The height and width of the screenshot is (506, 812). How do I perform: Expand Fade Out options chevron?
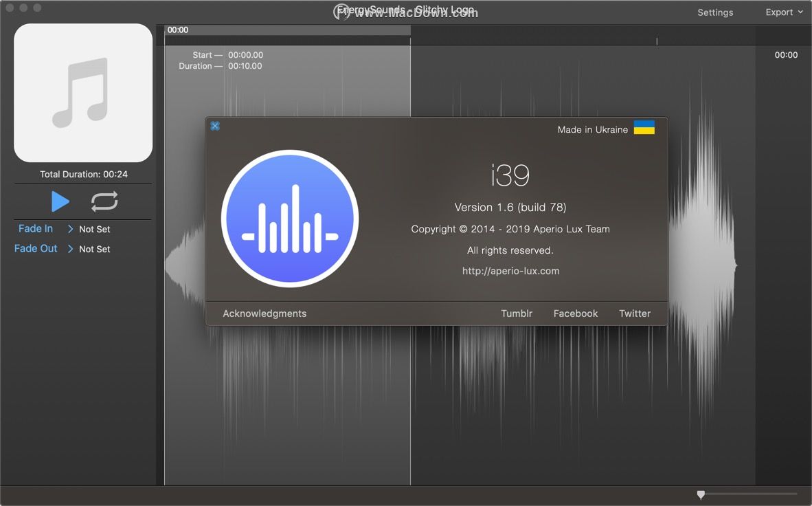click(x=71, y=249)
